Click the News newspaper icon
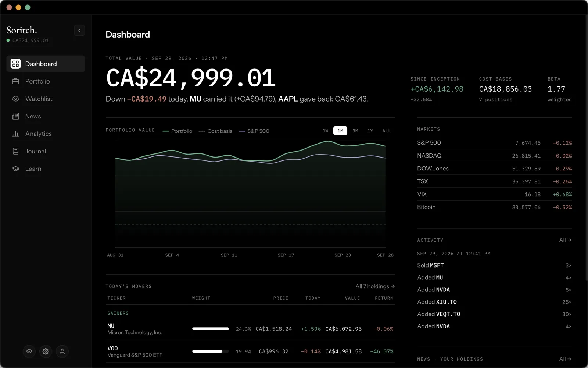Image resolution: width=588 pixels, height=368 pixels. 15,116
